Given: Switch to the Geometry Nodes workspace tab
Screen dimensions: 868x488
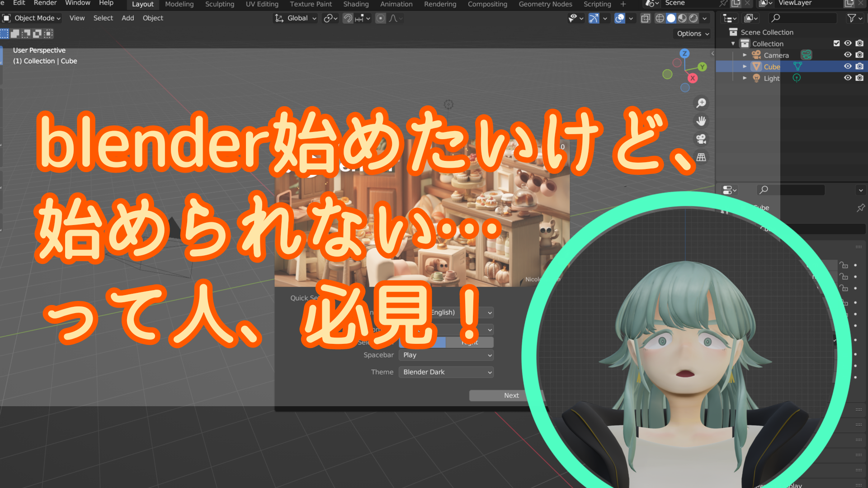Looking at the screenshot, I should 545,4.
